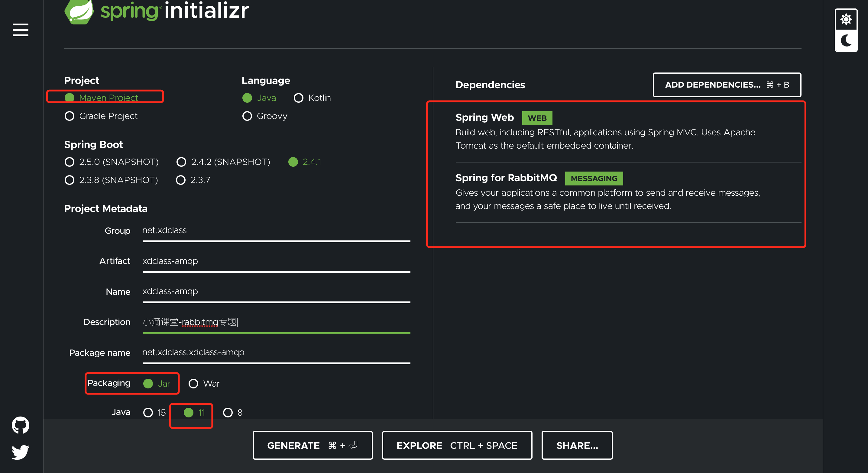Image resolution: width=868 pixels, height=473 pixels.
Task: Open the GitHub link icon
Action: (21, 425)
